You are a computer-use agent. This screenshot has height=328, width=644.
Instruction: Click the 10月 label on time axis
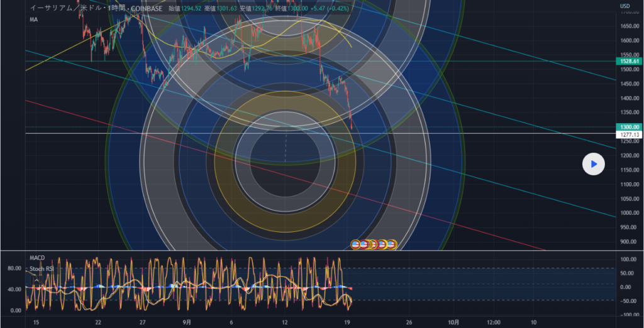pos(453,323)
